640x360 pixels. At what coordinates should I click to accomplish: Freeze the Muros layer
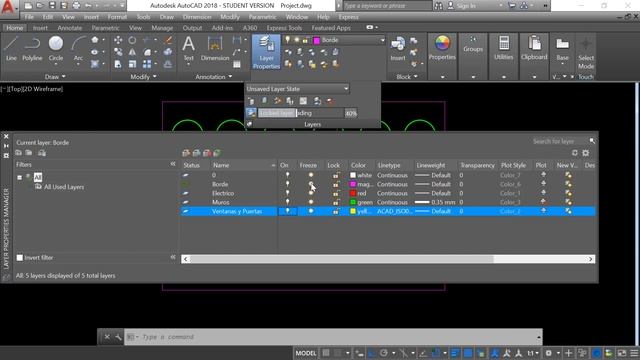click(311, 202)
